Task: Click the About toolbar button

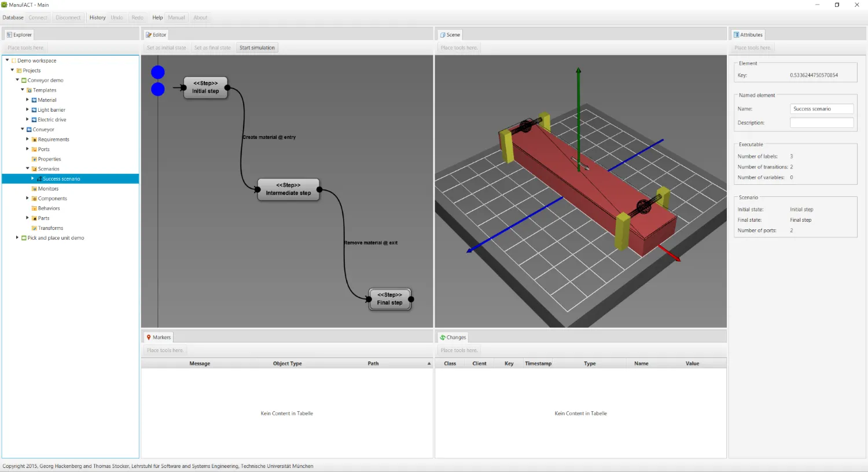Action: pos(200,17)
